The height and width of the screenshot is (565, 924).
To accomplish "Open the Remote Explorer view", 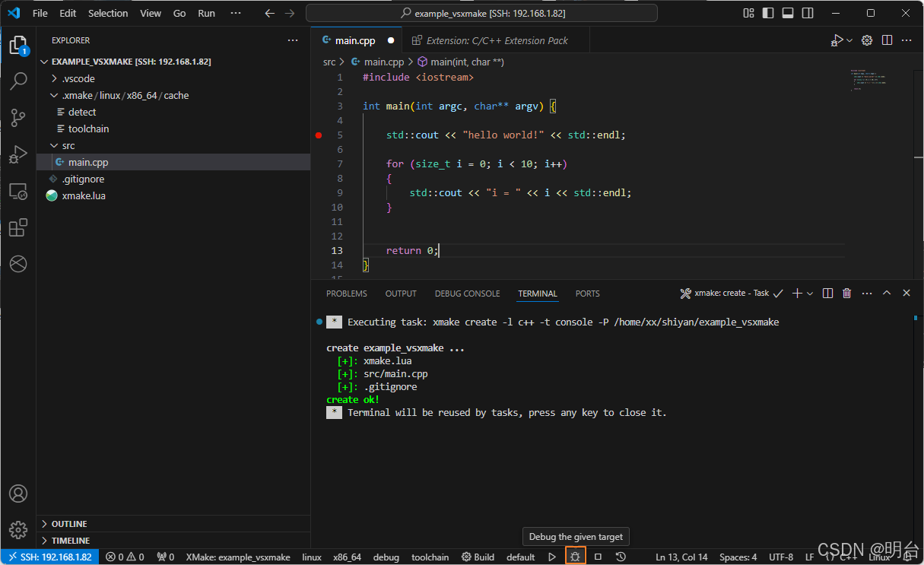I will pyautogui.click(x=18, y=191).
